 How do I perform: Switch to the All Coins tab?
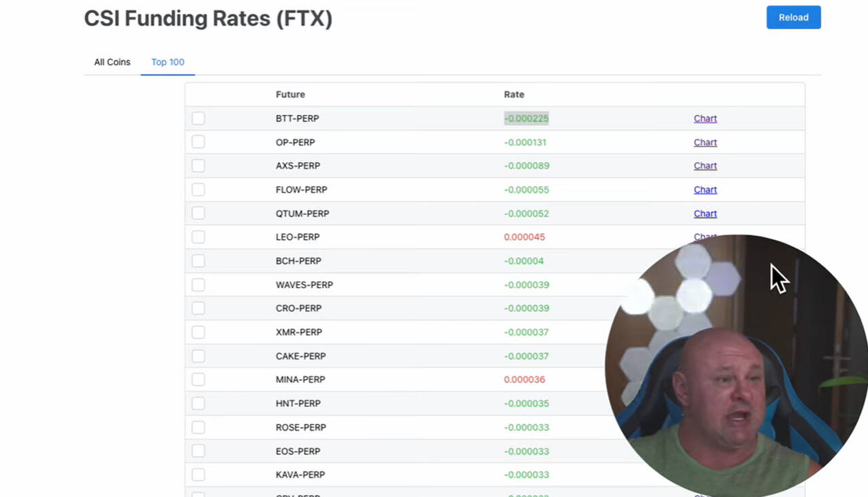pyautogui.click(x=112, y=62)
